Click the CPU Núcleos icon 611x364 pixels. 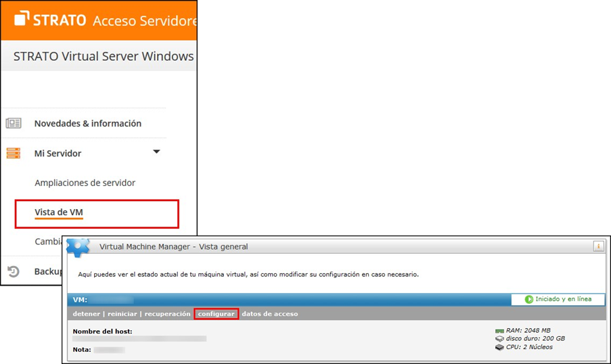tap(499, 347)
